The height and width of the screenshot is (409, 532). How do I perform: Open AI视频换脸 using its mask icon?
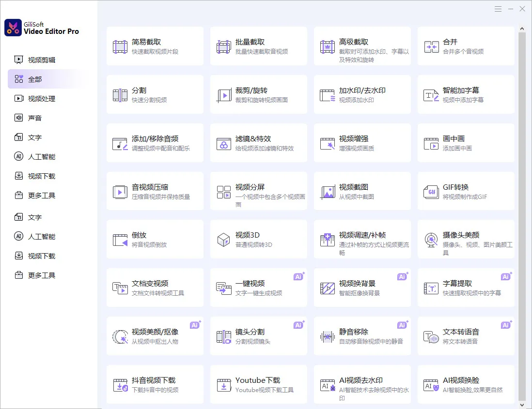pos(431,385)
